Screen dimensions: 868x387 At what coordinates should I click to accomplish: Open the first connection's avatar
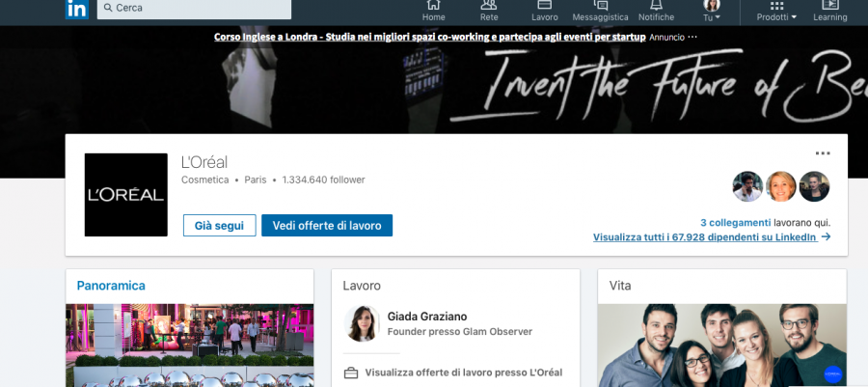pyautogui.click(x=747, y=186)
